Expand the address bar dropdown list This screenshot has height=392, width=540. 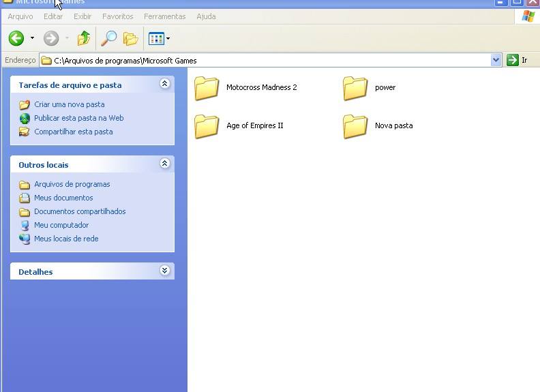click(496, 60)
